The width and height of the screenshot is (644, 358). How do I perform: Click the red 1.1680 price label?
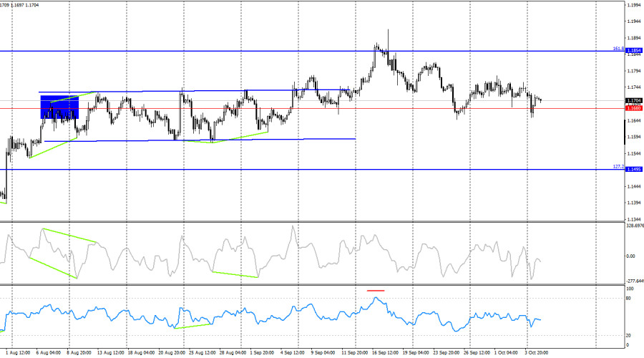633,108
